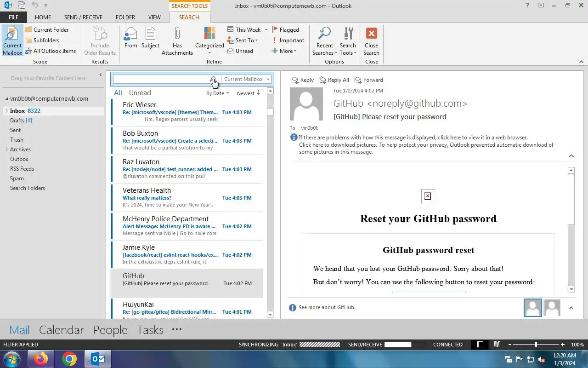The image size is (588, 368).
Task: Switch to the SEND / RECEIVE tab
Action: tap(83, 17)
